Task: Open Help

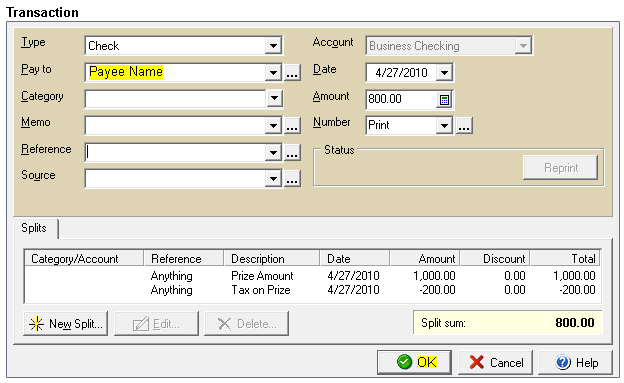Action: coord(575,362)
